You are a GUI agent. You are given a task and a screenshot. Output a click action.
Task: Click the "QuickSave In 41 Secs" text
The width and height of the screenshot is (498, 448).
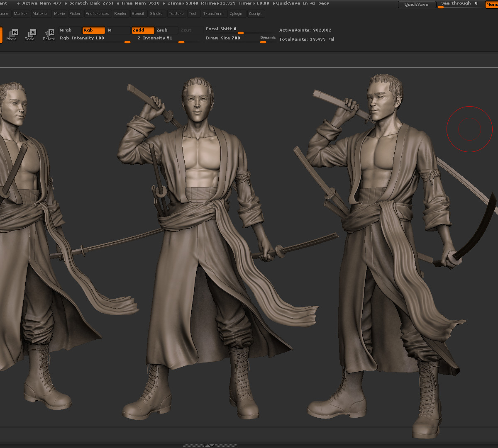pos(303,3)
